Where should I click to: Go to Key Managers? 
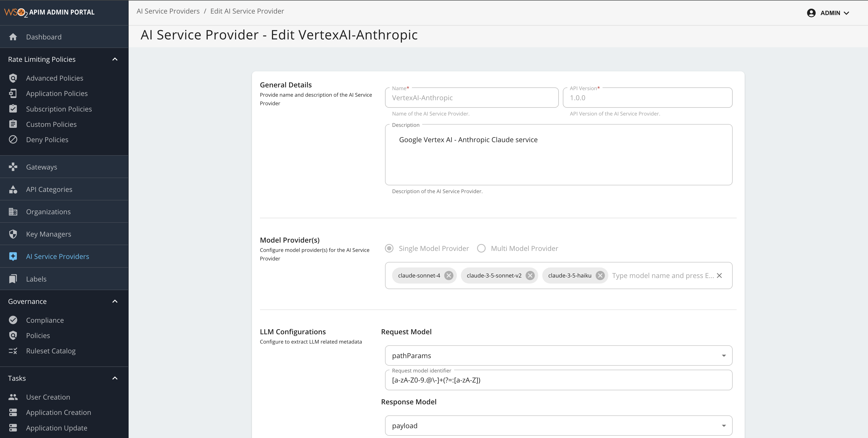(x=64, y=234)
